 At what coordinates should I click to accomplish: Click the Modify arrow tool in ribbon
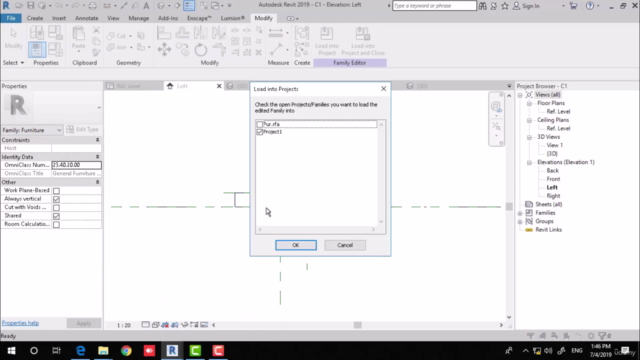pos(13,38)
